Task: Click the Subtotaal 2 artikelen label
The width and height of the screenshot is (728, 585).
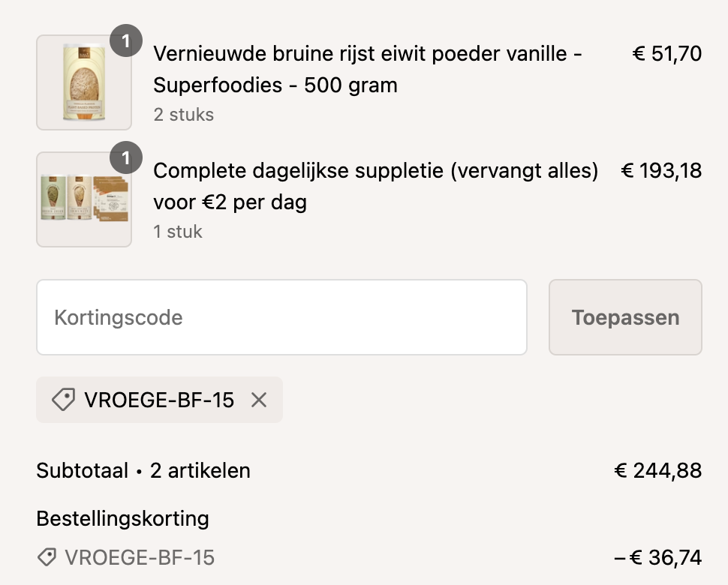Action: (143, 471)
